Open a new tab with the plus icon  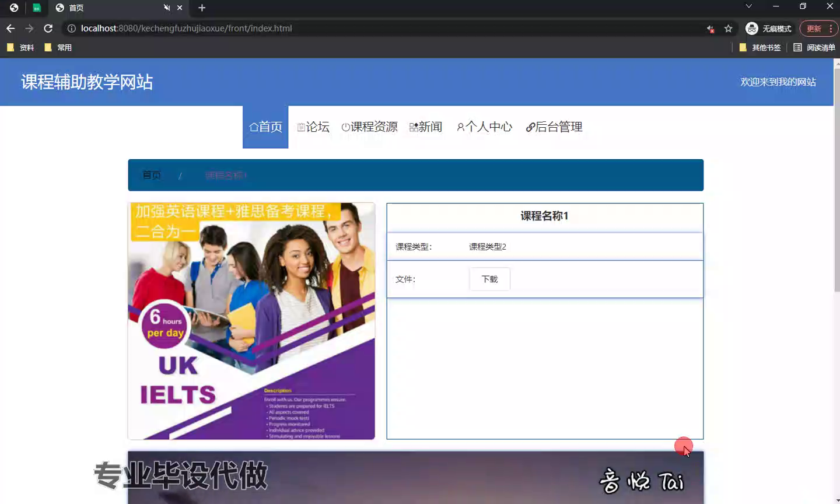pyautogui.click(x=202, y=8)
